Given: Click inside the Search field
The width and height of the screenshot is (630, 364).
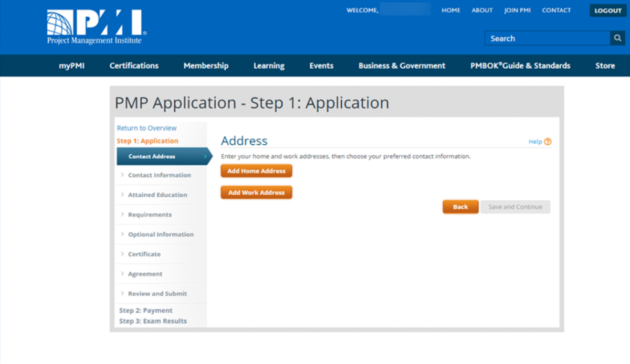Looking at the screenshot, I should click(547, 38).
